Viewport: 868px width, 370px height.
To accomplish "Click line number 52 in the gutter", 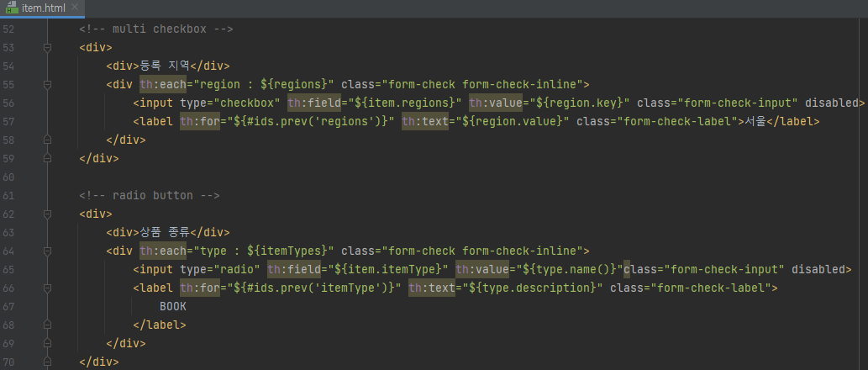I will pos(8,29).
